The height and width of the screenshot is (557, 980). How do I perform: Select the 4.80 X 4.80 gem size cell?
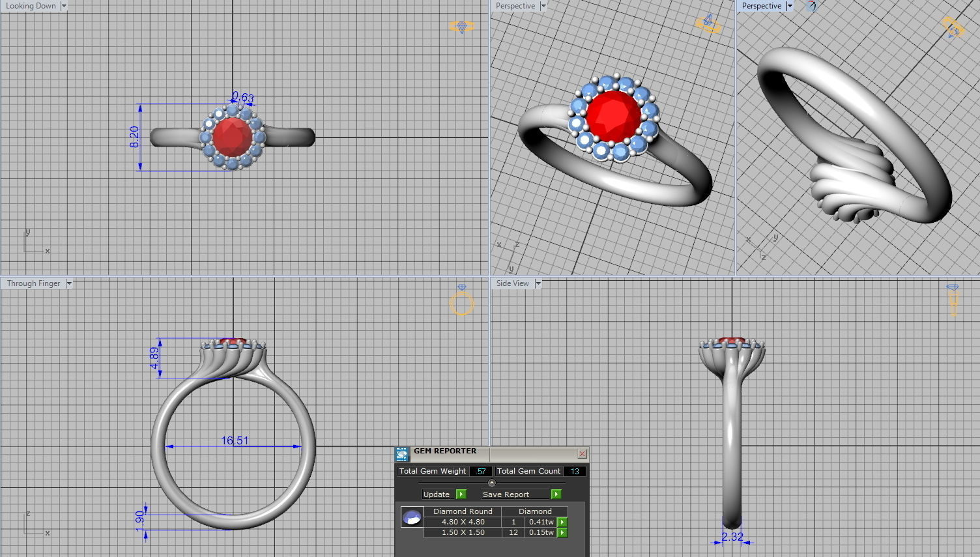[463, 522]
